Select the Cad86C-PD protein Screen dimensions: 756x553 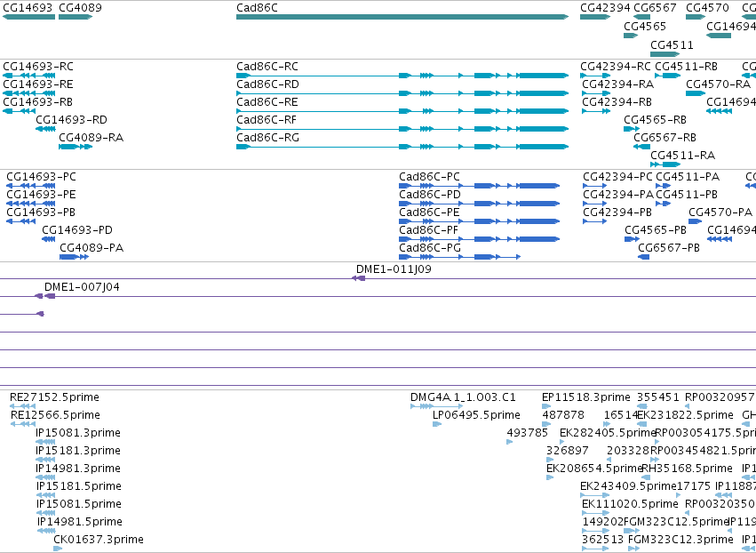point(479,204)
